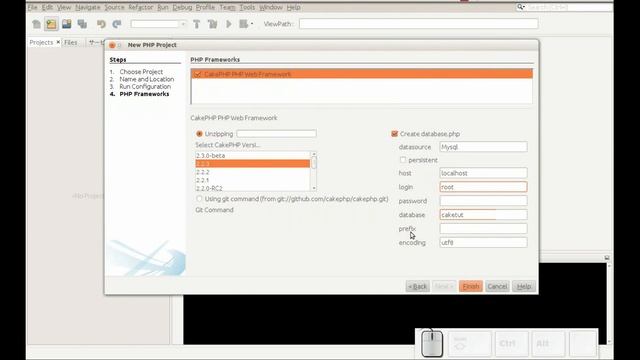Click the Build Project hammer icon
The image size is (640, 360).
pos(196,24)
